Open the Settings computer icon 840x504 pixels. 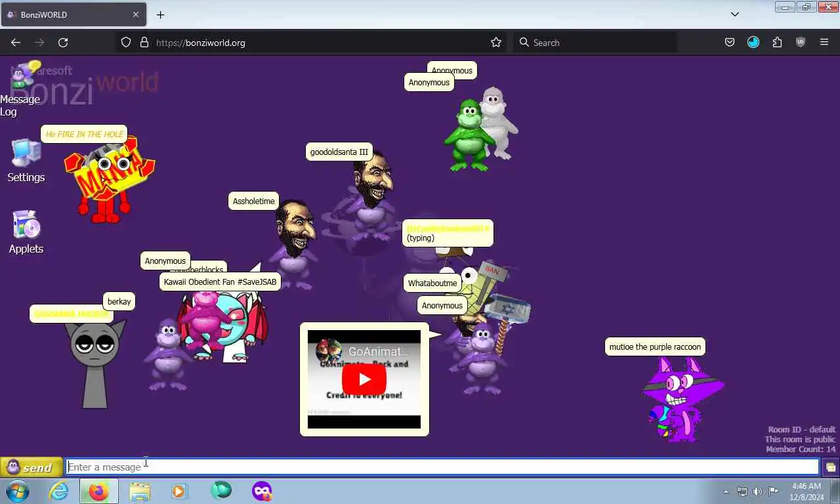pyautogui.click(x=26, y=153)
